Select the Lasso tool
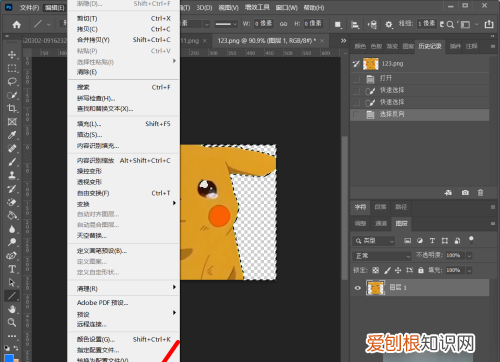Viewport: 500px width, 362px height. coord(12,81)
